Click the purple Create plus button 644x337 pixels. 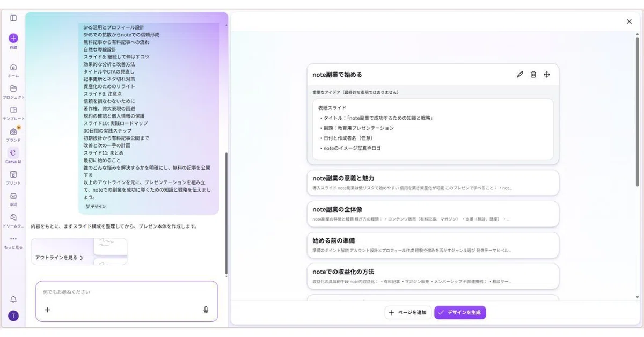point(13,38)
